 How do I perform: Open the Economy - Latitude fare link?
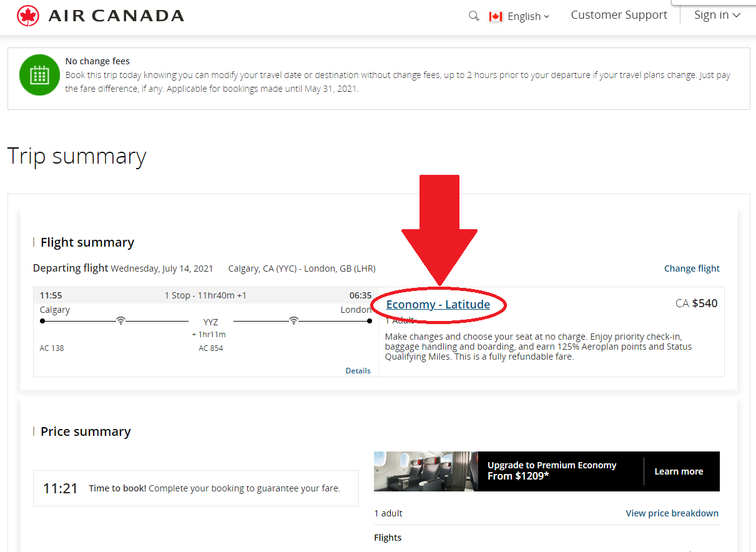(x=438, y=305)
